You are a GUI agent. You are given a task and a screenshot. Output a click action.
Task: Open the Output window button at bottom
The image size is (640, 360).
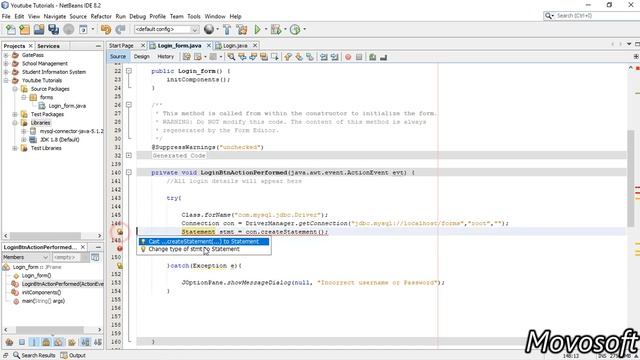[73, 355]
